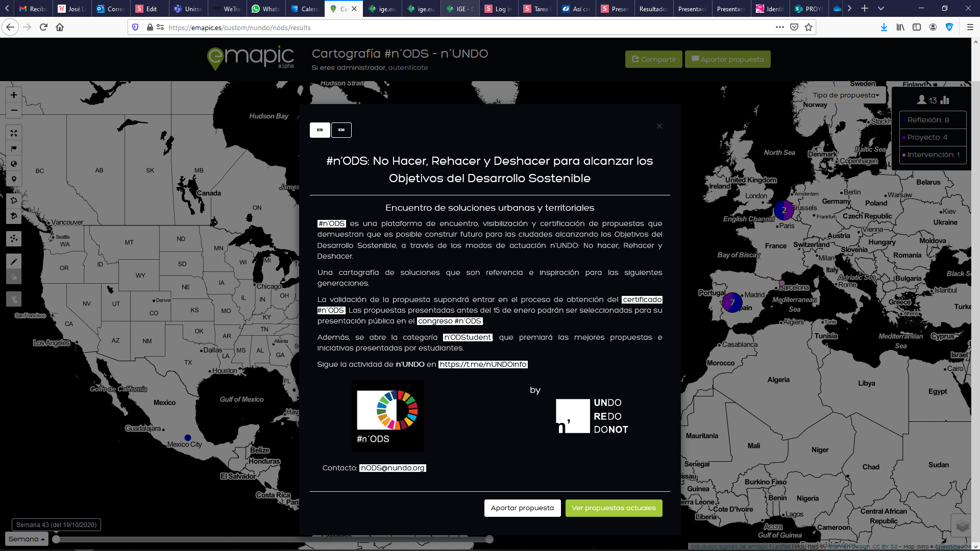Expand the Semana time unit dropdown

(x=27, y=539)
